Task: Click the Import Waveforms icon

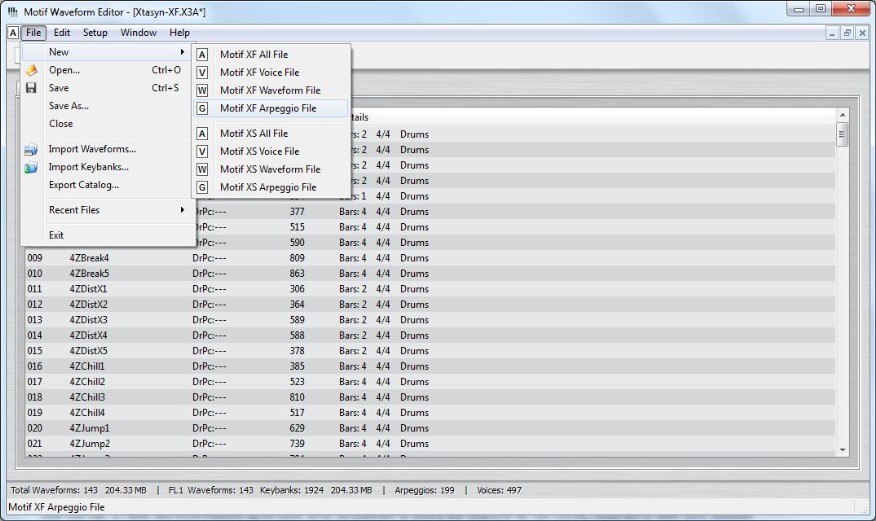Action: click(x=31, y=150)
